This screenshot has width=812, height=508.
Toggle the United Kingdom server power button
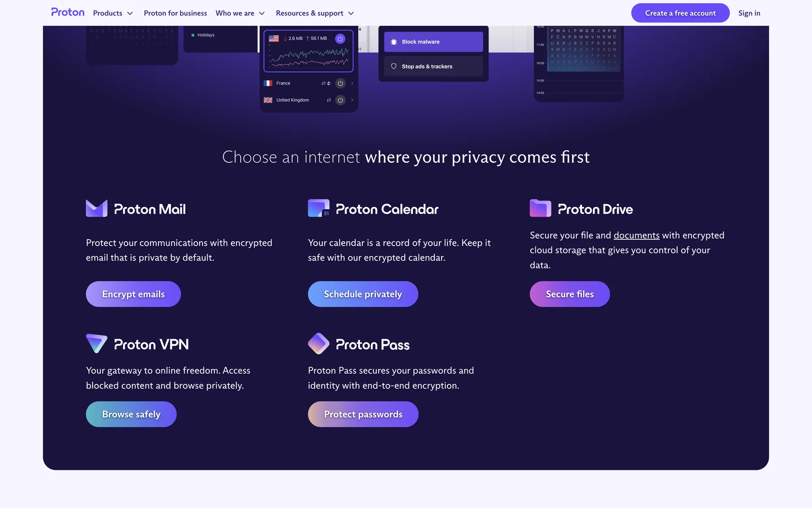pyautogui.click(x=340, y=100)
